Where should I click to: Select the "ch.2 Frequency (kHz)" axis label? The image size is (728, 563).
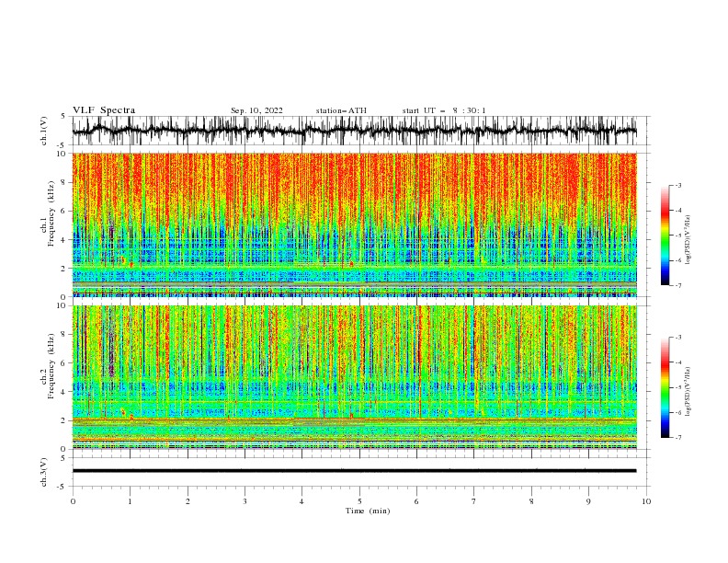pos(48,377)
